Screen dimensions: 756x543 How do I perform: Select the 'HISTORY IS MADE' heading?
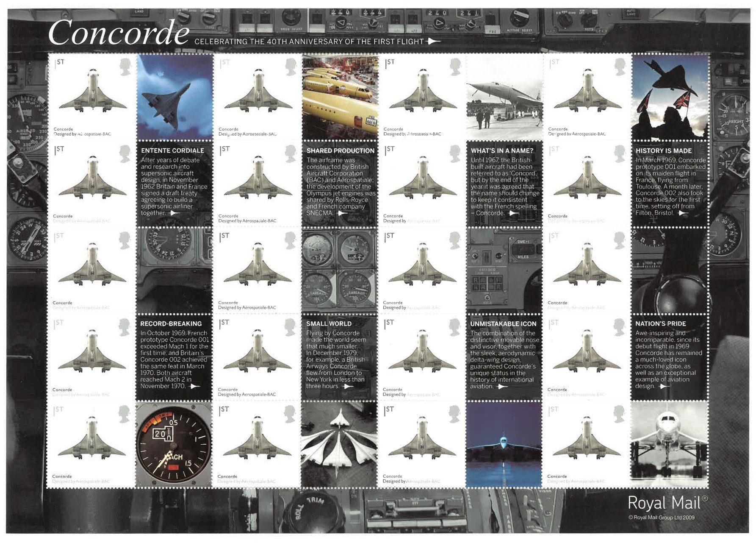tap(663, 150)
